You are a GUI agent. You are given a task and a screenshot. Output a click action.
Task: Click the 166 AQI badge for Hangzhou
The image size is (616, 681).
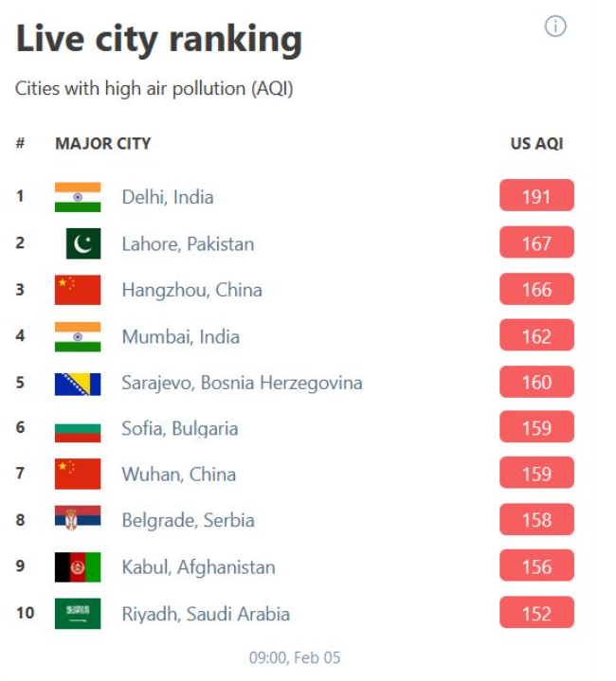coord(537,289)
